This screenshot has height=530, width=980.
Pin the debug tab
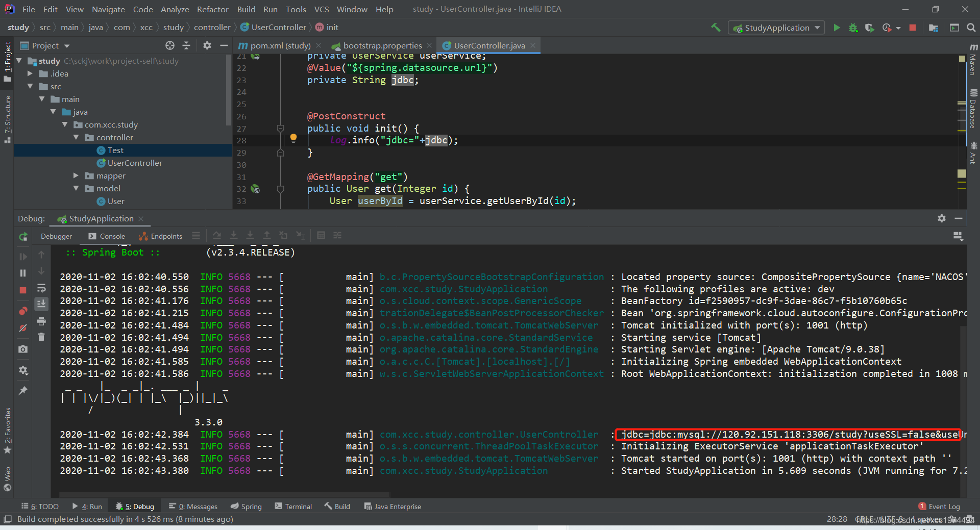tap(23, 390)
